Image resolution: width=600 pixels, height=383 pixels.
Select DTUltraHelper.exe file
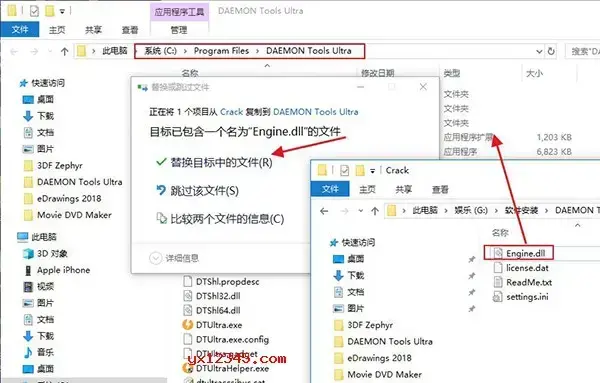[x=226, y=368]
